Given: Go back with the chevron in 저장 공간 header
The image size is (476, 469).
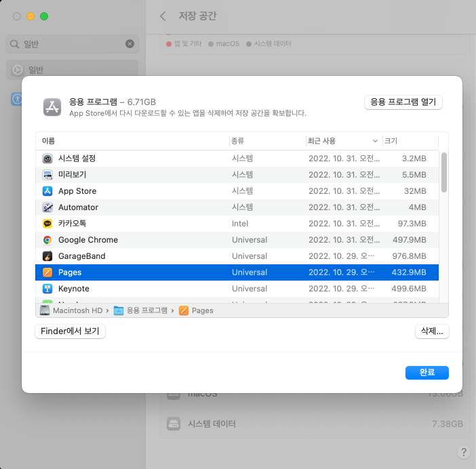Looking at the screenshot, I should (x=163, y=16).
